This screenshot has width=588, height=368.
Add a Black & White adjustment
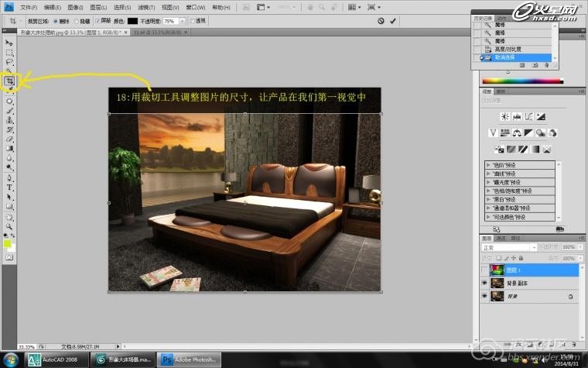coord(528,133)
